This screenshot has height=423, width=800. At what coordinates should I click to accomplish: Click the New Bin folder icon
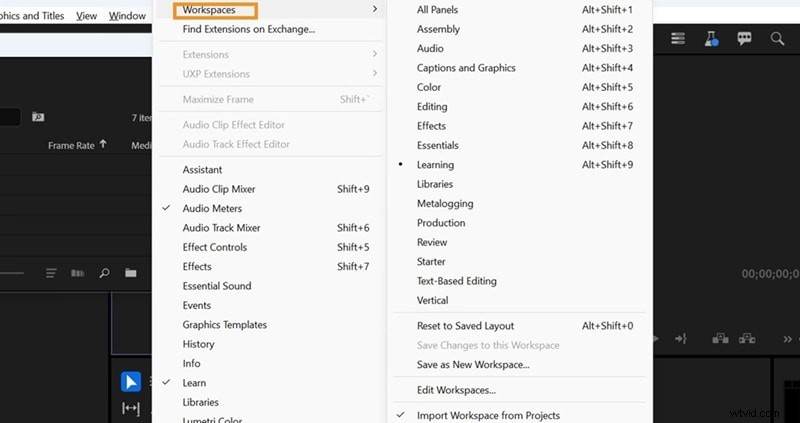[x=130, y=272]
